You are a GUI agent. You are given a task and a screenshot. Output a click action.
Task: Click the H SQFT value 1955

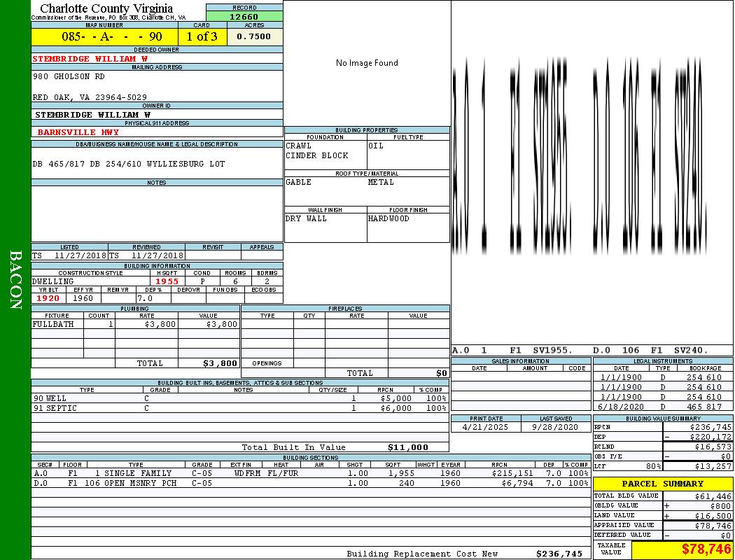167,281
